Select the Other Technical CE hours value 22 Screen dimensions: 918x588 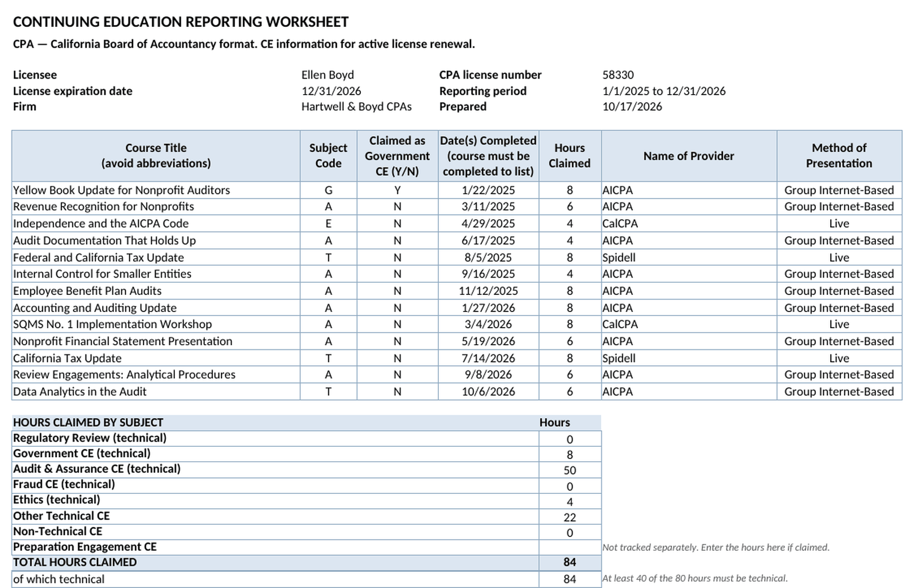570,517
